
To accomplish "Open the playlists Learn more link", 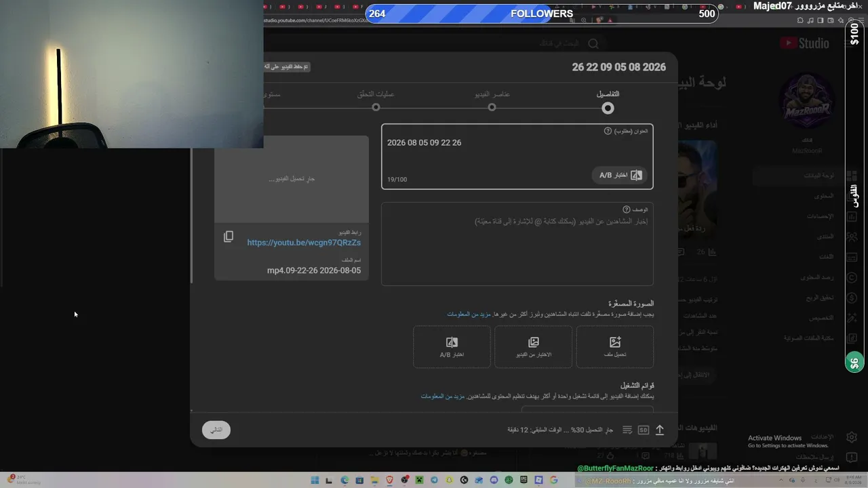I will pyautogui.click(x=443, y=396).
